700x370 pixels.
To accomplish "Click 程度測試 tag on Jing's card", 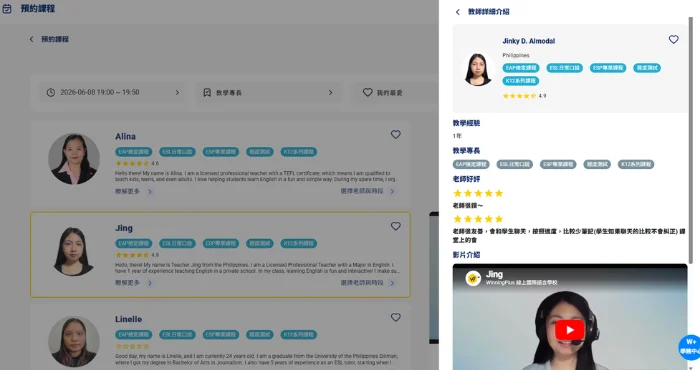I will 260,243.
